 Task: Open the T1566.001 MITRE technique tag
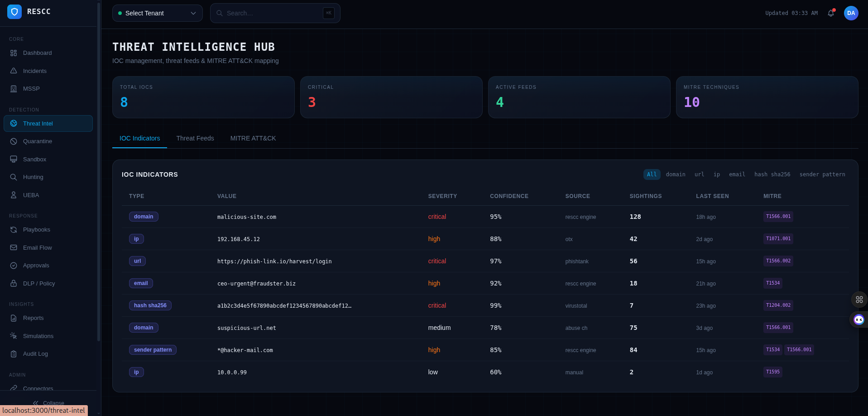[778, 217]
